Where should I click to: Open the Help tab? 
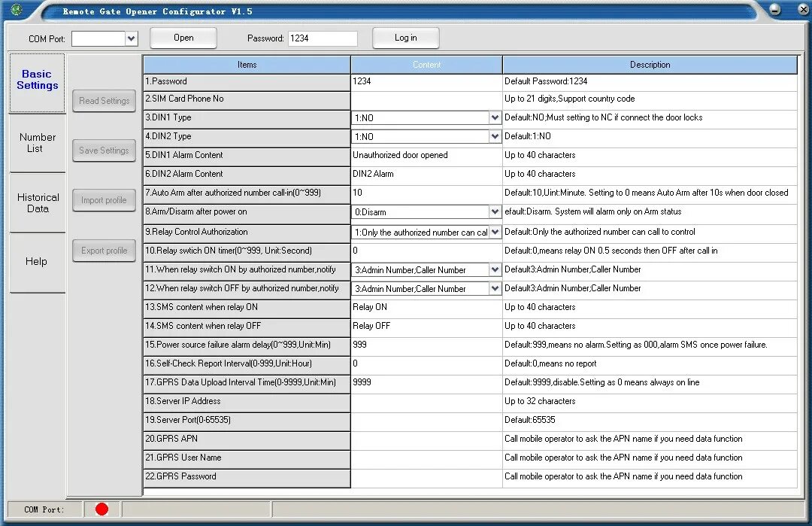pyautogui.click(x=38, y=262)
